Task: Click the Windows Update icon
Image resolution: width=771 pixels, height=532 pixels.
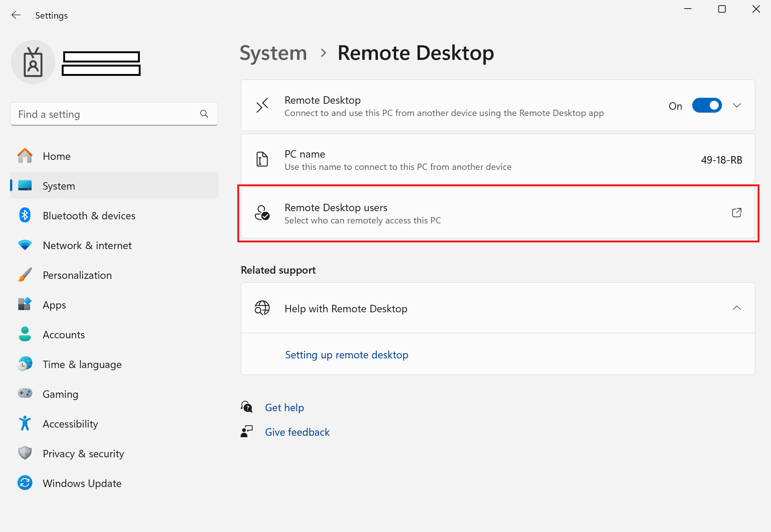Action: click(25, 483)
